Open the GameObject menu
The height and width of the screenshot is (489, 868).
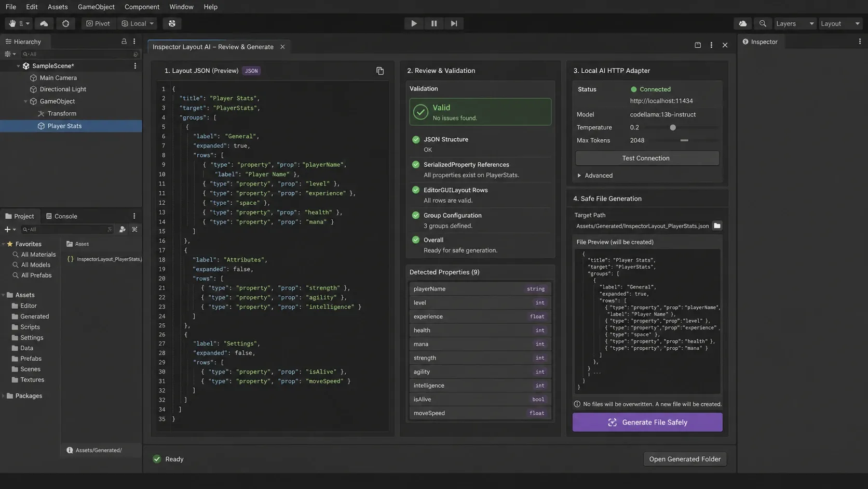[96, 7]
